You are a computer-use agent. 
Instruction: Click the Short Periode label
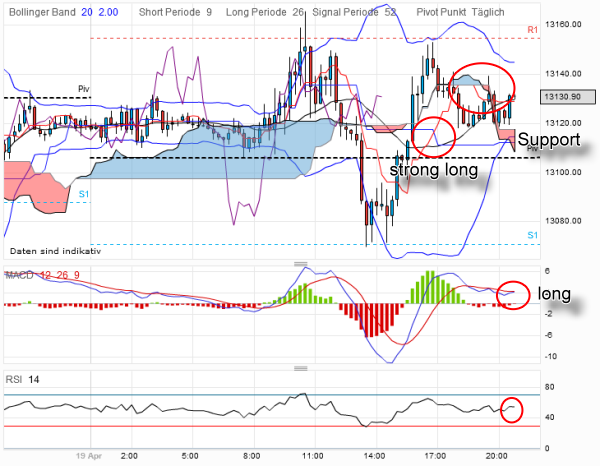point(170,12)
